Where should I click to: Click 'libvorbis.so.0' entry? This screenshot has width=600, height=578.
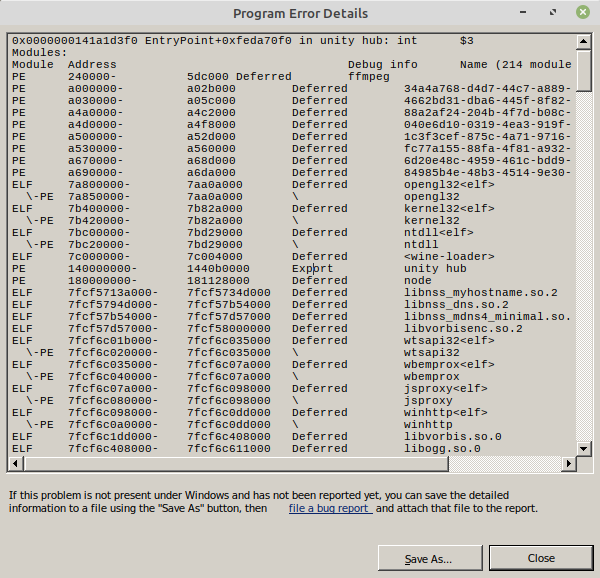click(453, 436)
